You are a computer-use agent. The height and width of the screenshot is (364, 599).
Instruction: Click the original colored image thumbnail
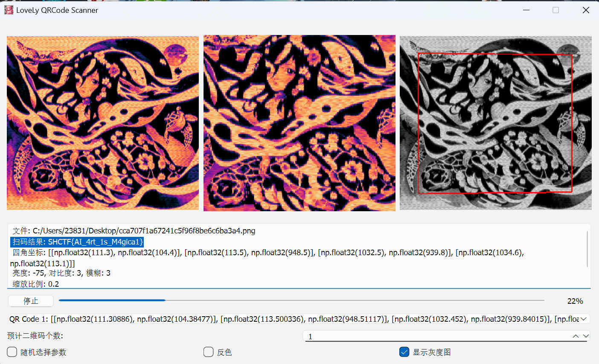point(103,123)
